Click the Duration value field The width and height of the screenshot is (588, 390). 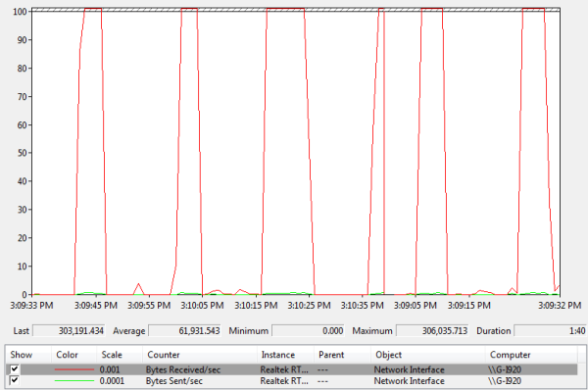(x=550, y=331)
